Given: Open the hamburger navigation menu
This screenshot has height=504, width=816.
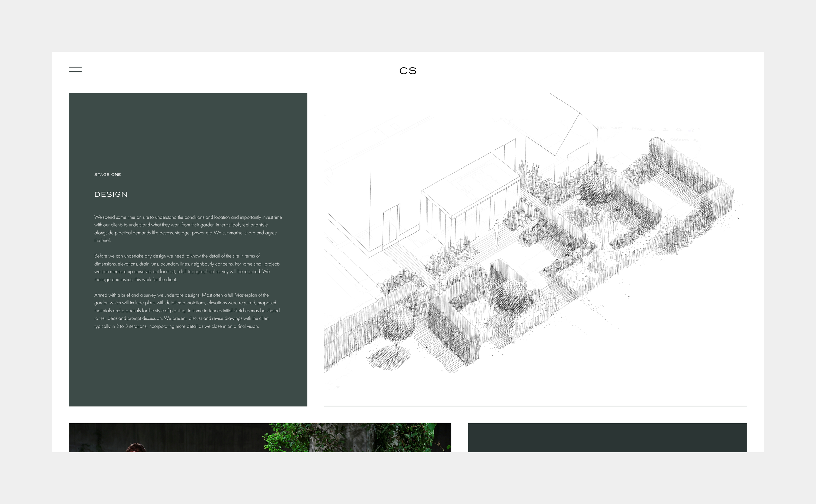Looking at the screenshot, I should [75, 71].
